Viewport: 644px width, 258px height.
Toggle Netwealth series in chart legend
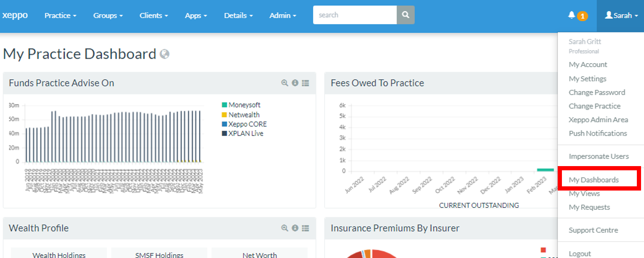(244, 115)
